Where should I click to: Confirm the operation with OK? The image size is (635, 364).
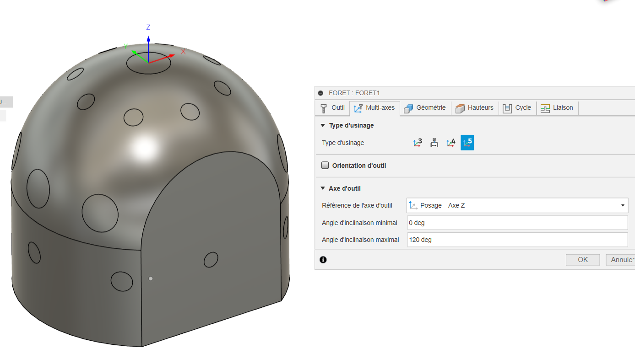point(582,260)
